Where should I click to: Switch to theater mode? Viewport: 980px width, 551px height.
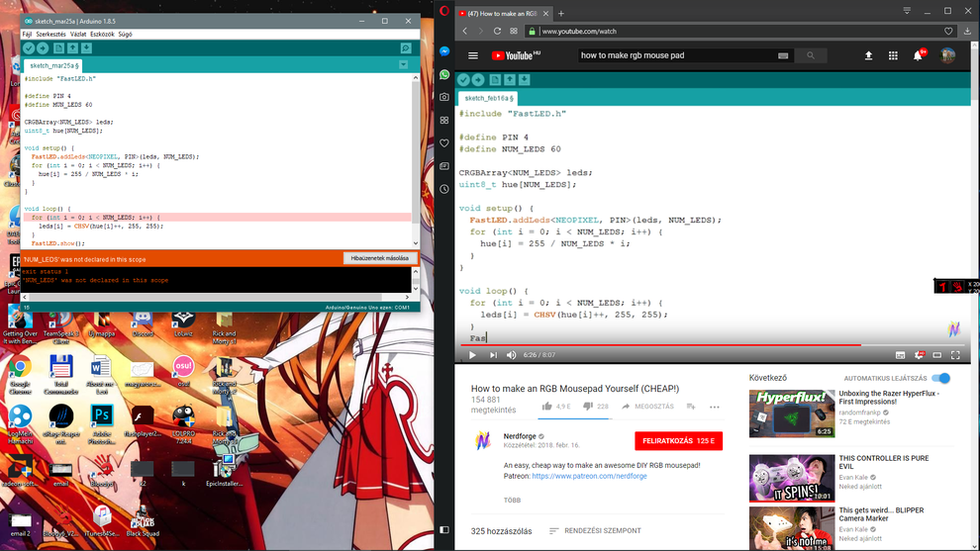936,355
